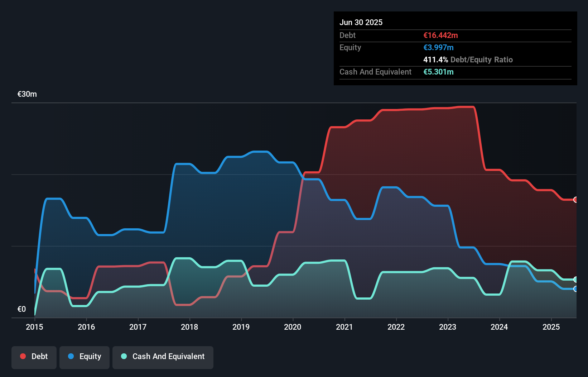This screenshot has height=377, width=588.
Task: Click the teal endpoint marker on the Cash line
Action: 575,280
